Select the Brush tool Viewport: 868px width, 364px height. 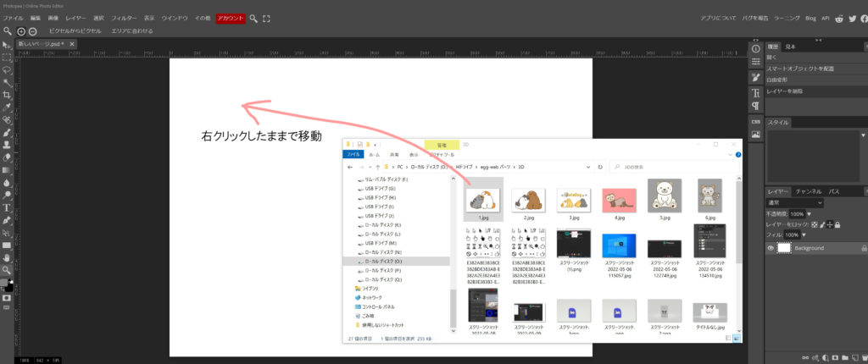click(x=7, y=132)
